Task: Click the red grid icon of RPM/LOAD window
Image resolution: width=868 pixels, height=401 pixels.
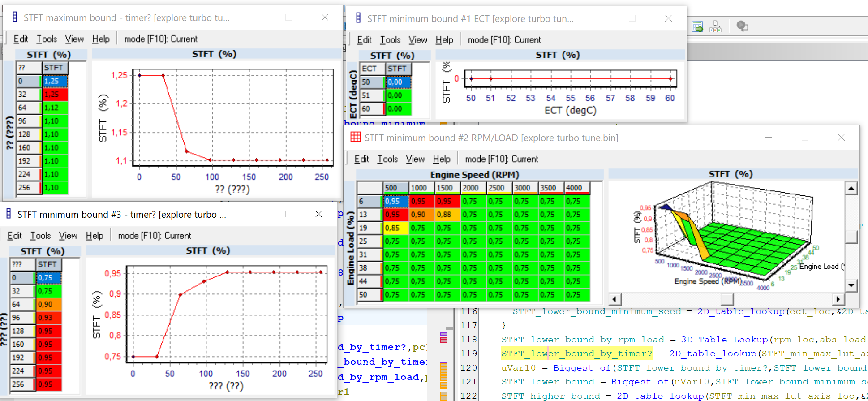Action: (x=356, y=138)
